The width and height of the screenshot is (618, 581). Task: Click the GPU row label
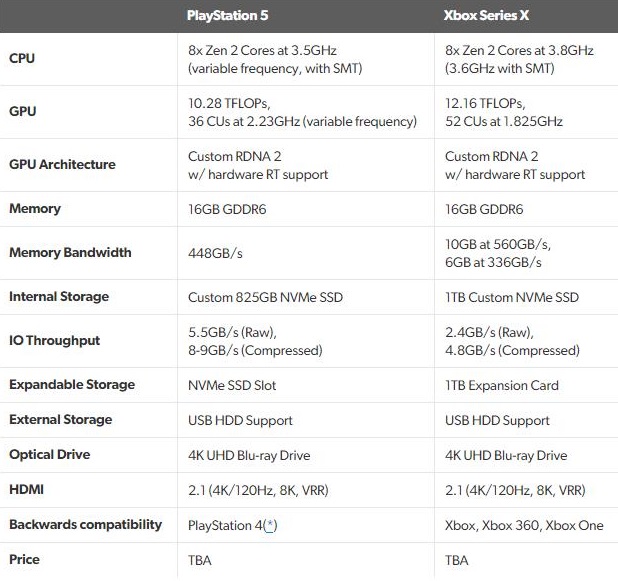pos(22,111)
